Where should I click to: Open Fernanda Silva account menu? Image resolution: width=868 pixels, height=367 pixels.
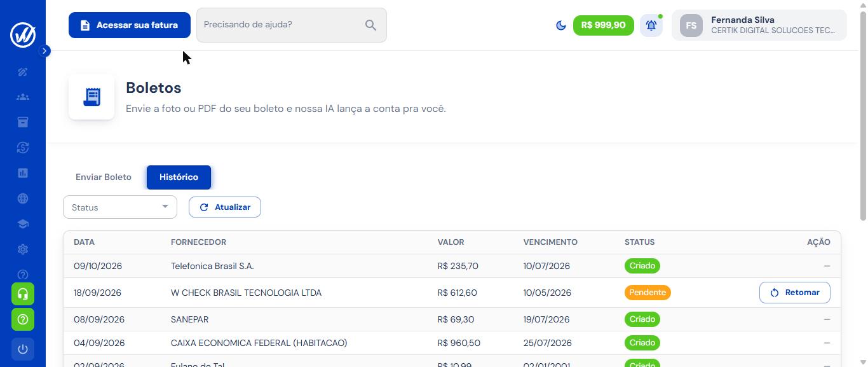click(x=759, y=25)
